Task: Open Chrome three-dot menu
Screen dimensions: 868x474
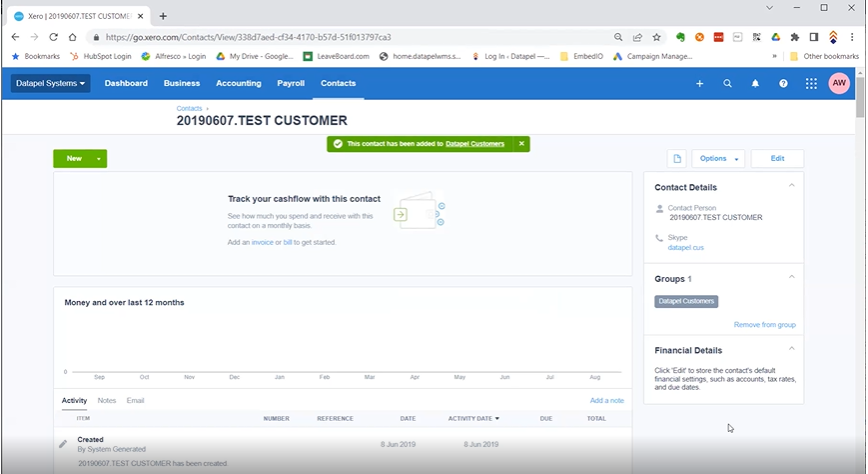Action: (852, 37)
